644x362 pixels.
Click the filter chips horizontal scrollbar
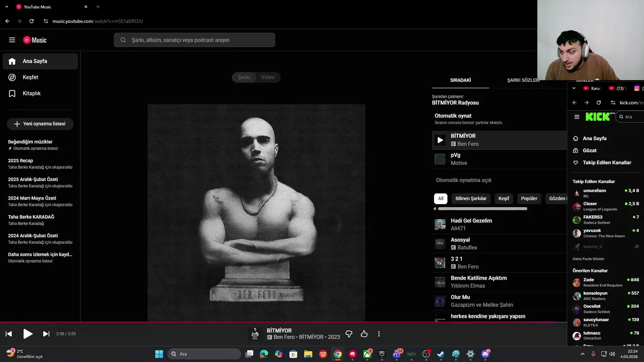pyautogui.click(x=482, y=209)
